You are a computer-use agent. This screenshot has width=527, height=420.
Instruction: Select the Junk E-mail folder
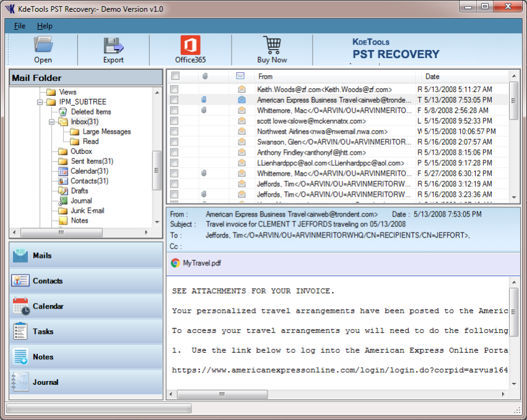pos(87,210)
